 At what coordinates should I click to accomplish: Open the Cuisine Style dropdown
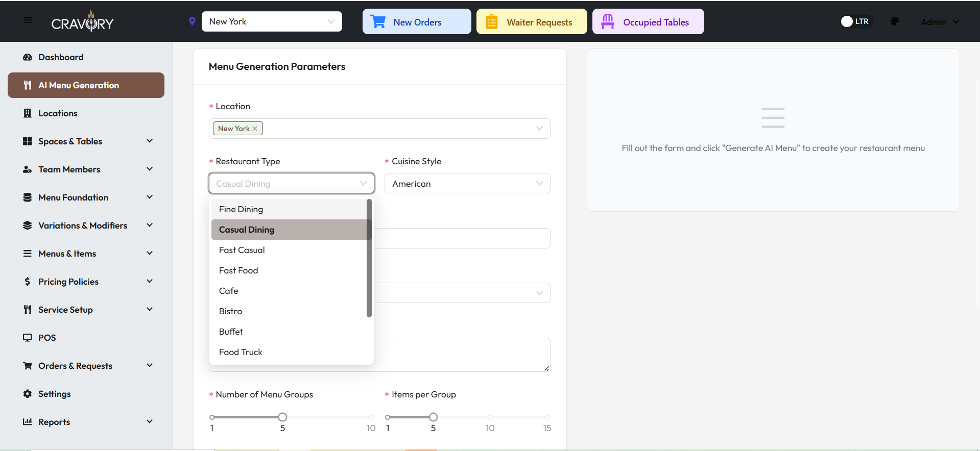pyautogui.click(x=467, y=183)
